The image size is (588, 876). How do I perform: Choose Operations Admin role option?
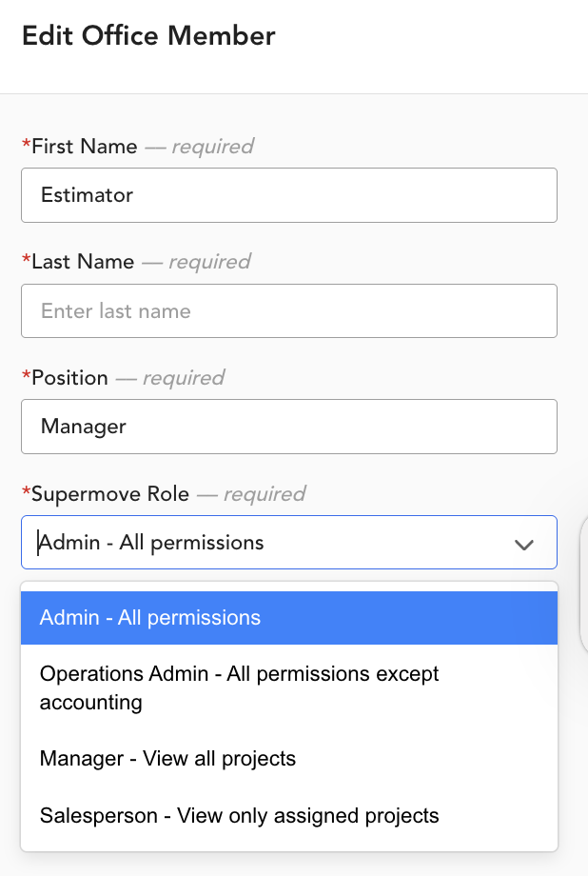pyautogui.click(x=289, y=687)
